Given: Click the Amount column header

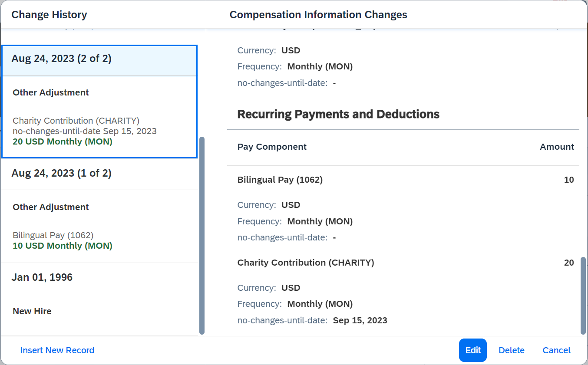Looking at the screenshot, I should [557, 147].
